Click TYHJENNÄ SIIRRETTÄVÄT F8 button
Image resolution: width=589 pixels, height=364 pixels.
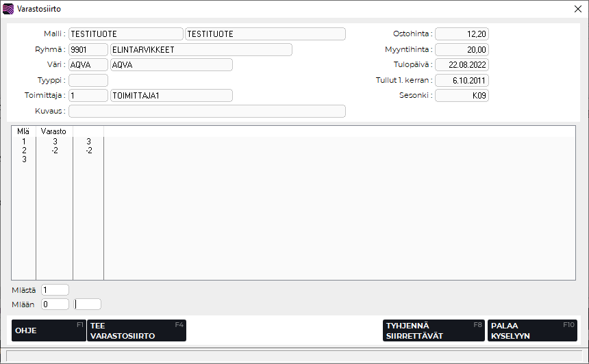coord(434,330)
